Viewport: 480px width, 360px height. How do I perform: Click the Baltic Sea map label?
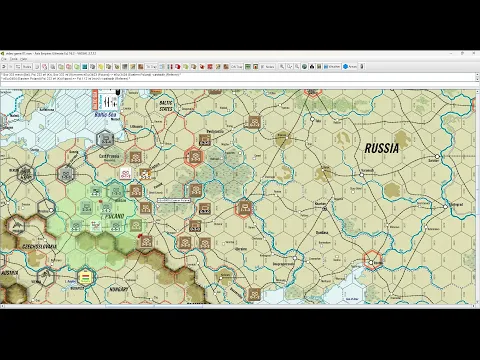pos(105,114)
